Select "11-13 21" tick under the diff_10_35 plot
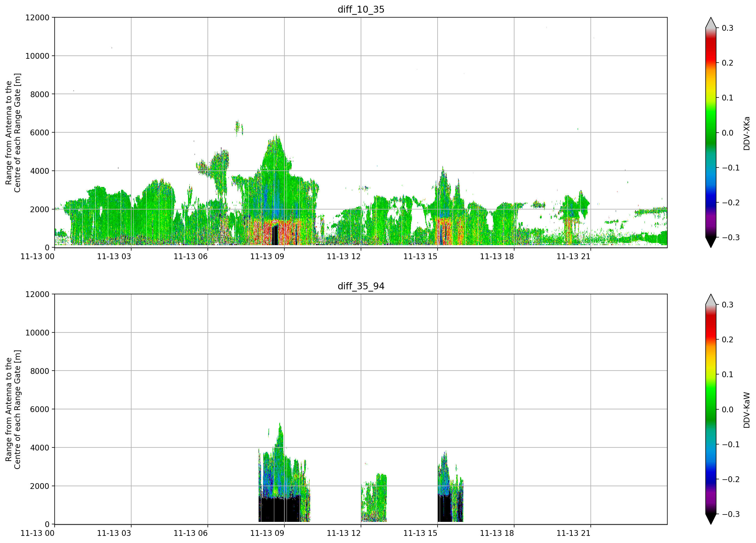 click(x=573, y=256)
